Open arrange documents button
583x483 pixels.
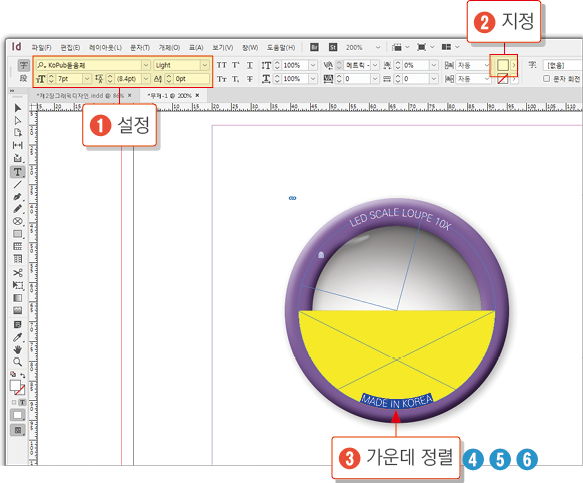pos(450,47)
